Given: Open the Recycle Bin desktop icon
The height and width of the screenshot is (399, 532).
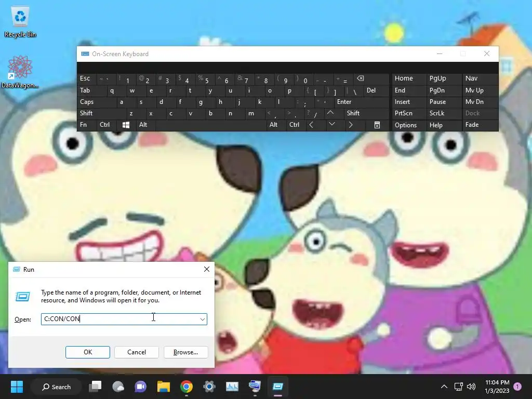Looking at the screenshot, I should [20, 22].
